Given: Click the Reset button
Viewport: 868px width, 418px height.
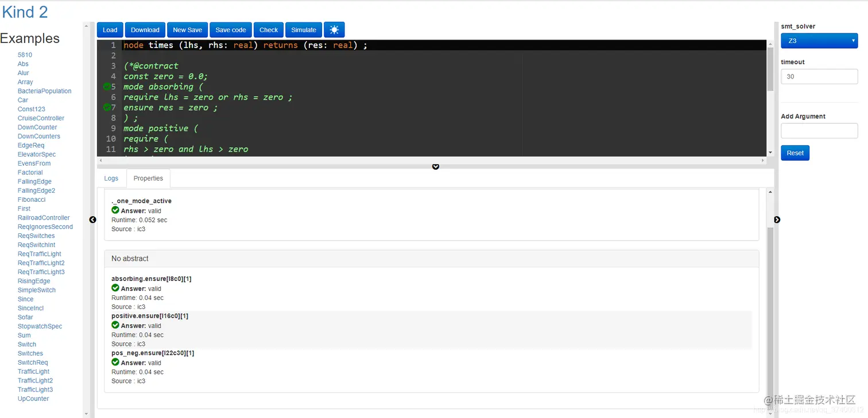Looking at the screenshot, I should (x=795, y=153).
